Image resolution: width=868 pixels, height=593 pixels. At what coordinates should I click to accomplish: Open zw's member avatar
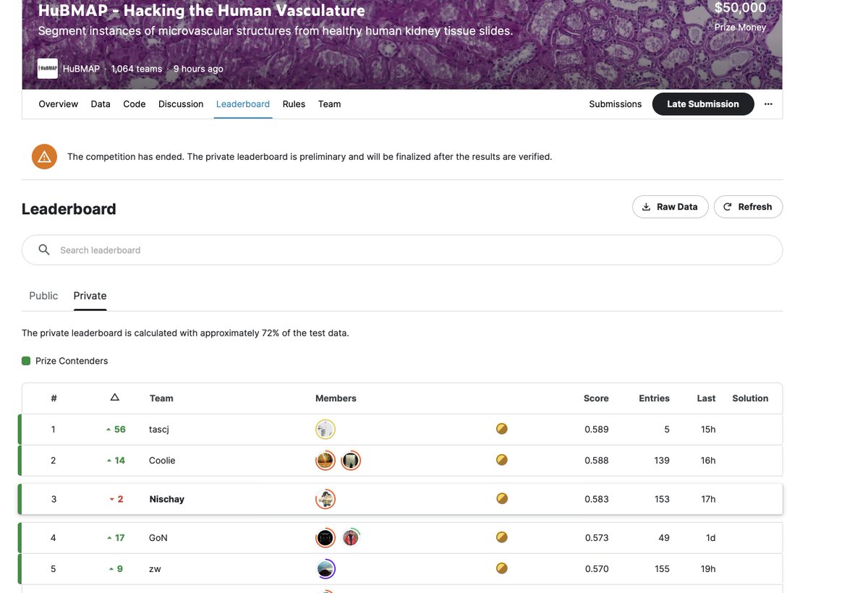pos(325,569)
